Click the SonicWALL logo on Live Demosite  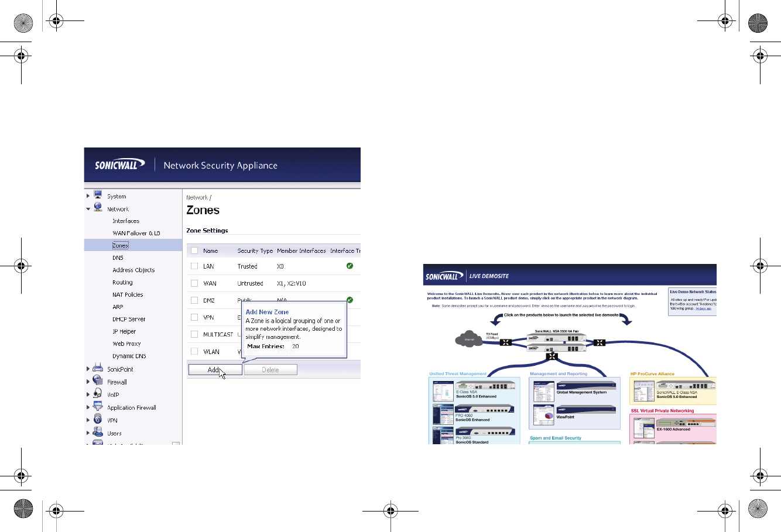tap(446, 276)
